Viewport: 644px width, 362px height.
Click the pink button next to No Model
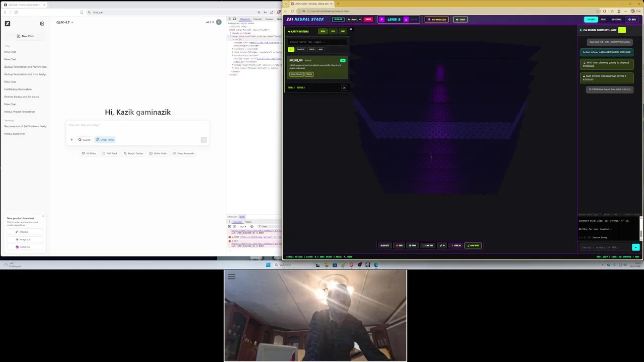368,20
